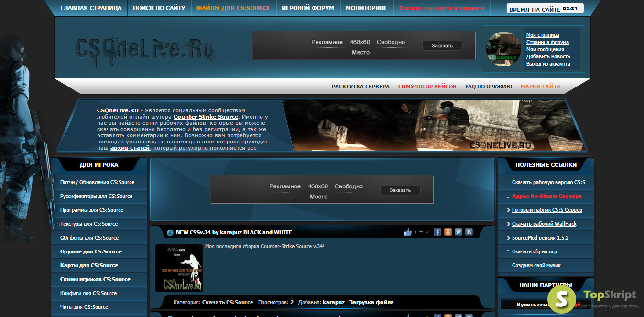Open Моя страница profile link

point(543,35)
